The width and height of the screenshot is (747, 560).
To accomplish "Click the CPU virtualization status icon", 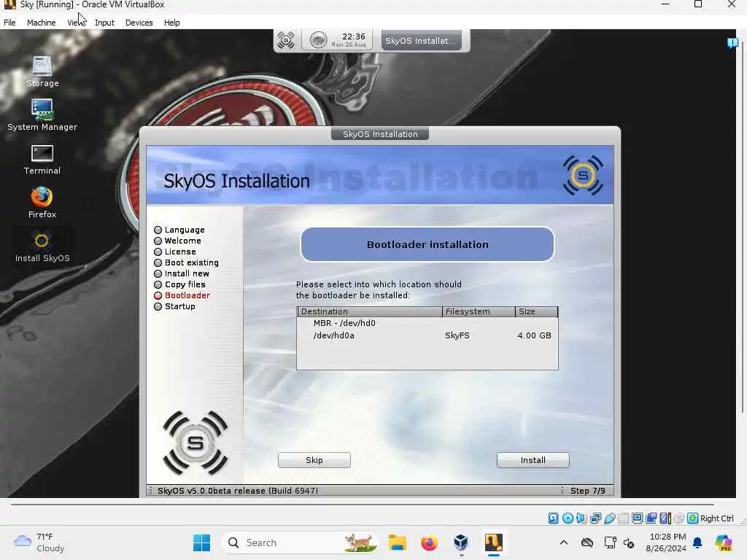I will pyautogui.click(x=665, y=518).
